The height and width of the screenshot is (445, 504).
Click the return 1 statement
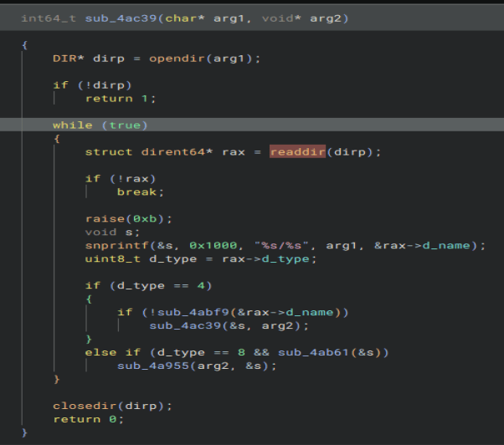121,98
